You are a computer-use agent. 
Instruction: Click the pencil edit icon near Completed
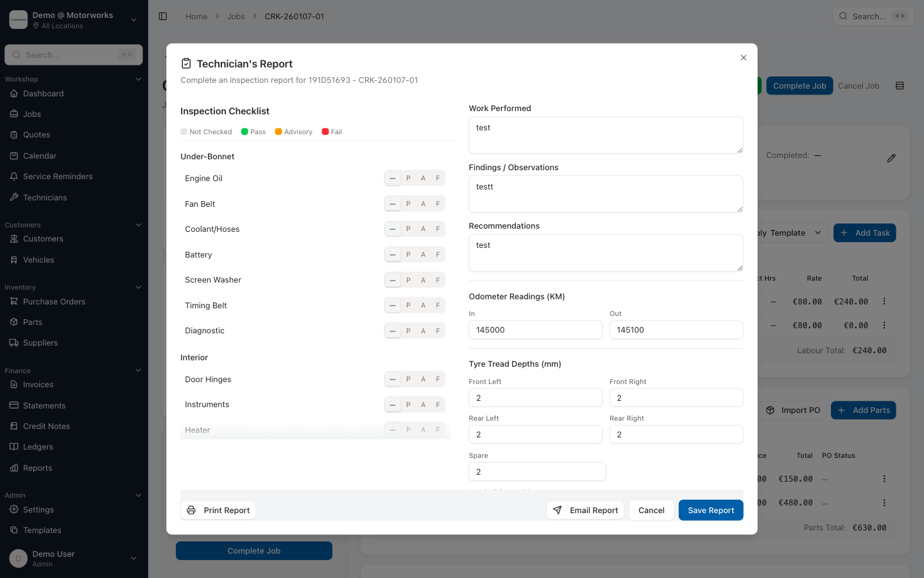[x=891, y=158]
